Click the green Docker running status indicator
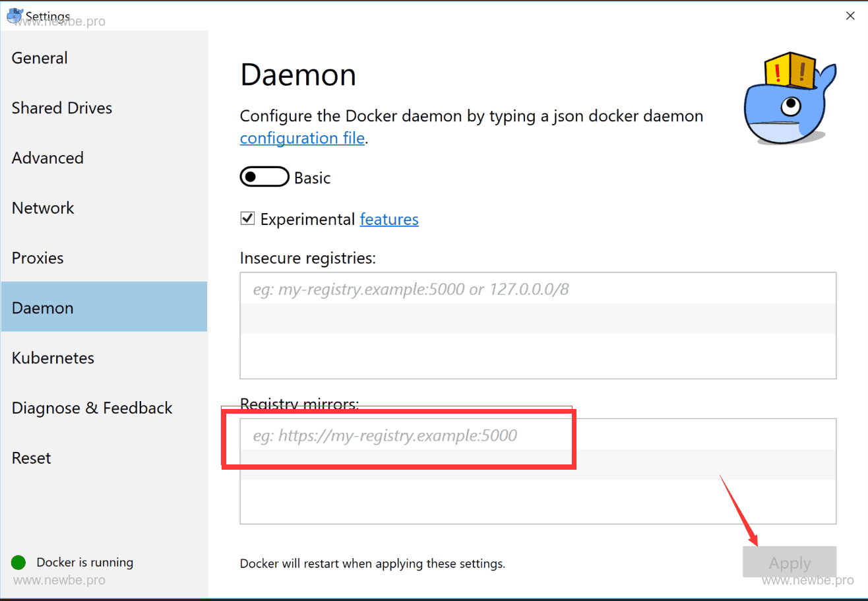868x601 pixels. [x=18, y=563]
